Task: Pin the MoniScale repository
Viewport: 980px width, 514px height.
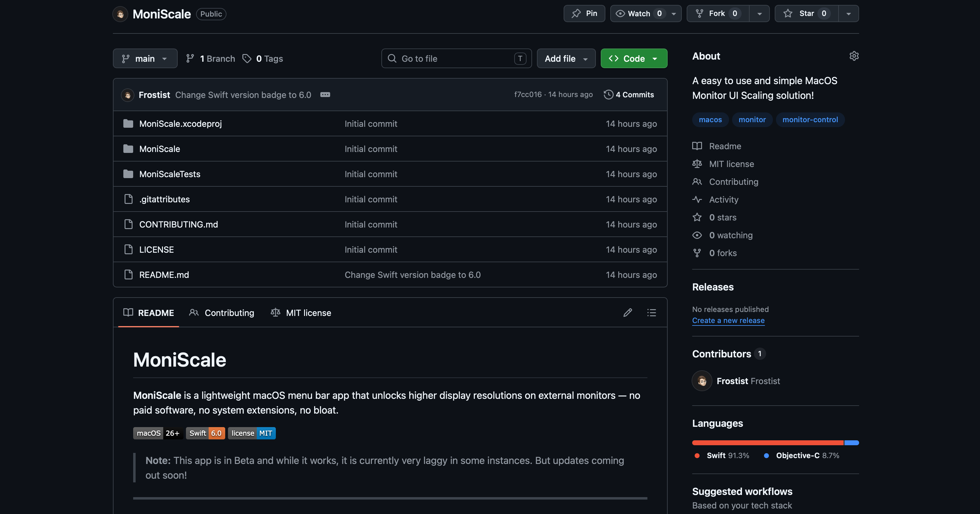Action: (584, 14)
